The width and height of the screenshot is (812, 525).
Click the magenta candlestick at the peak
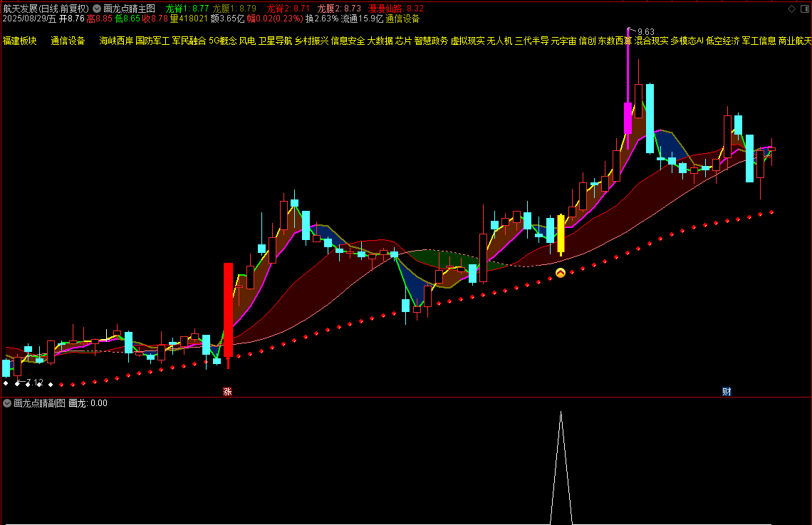coord(628,118)
